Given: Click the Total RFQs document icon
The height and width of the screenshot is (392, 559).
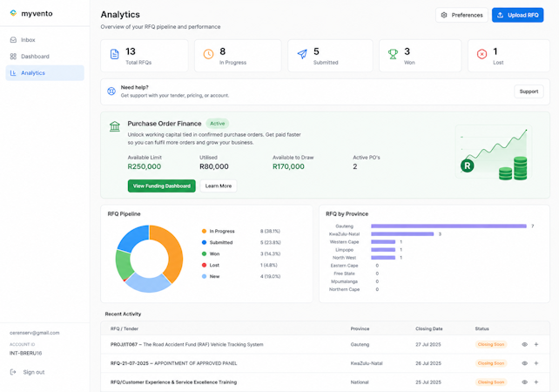Looking at the screenshot, I should [114, 54].
